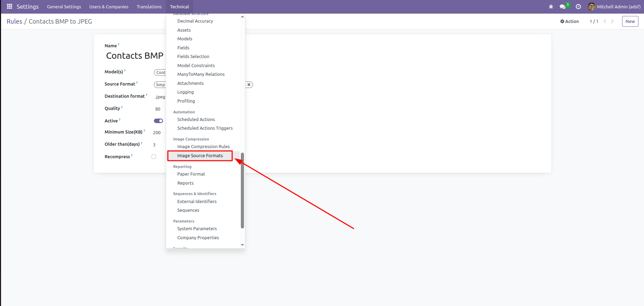Click the New record button
This screenshot has width=644, height=306.
point(630,21)
